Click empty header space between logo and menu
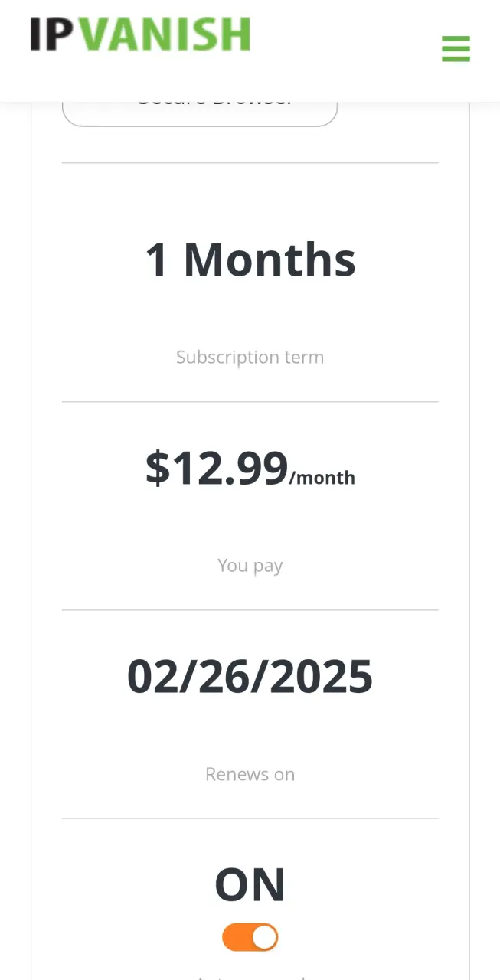 point(345,50)
